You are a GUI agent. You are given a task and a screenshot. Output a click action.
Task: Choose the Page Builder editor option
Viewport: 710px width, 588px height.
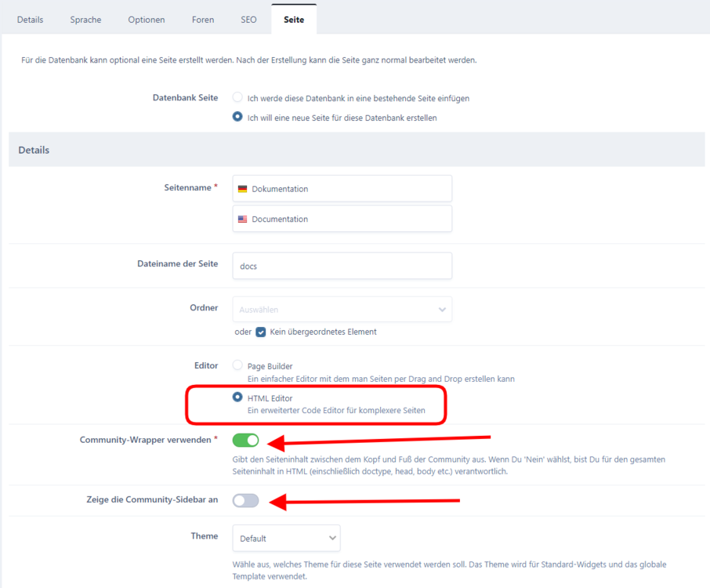237,365
